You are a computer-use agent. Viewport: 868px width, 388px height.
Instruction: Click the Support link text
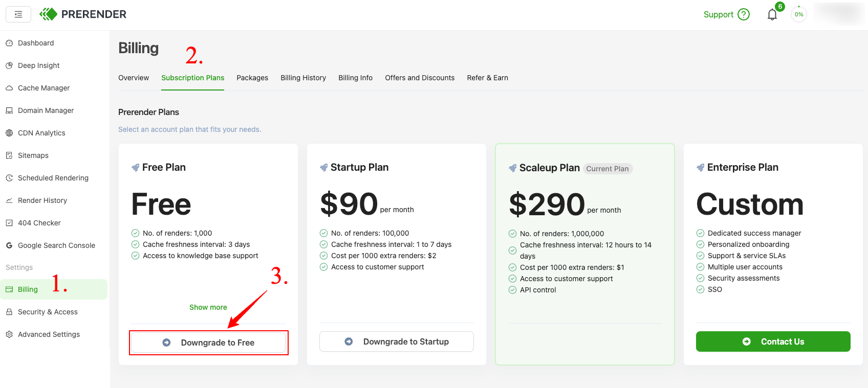(x=718, y=14)
